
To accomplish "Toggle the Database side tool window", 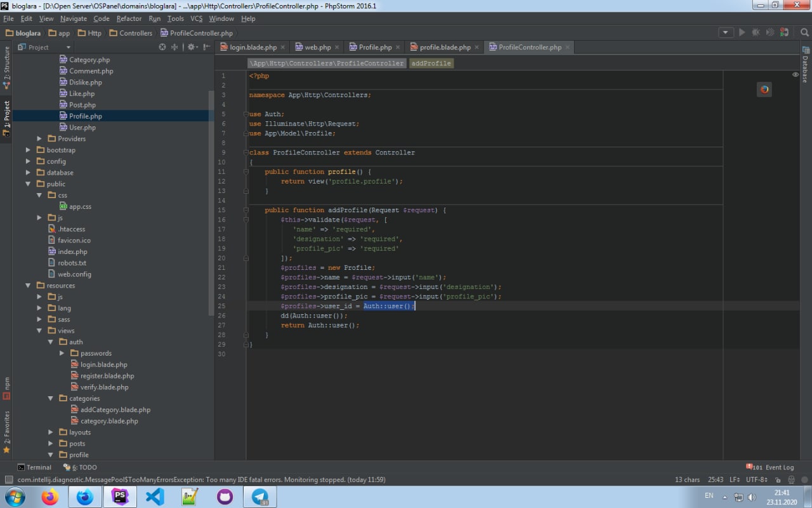I will (805, 65).
